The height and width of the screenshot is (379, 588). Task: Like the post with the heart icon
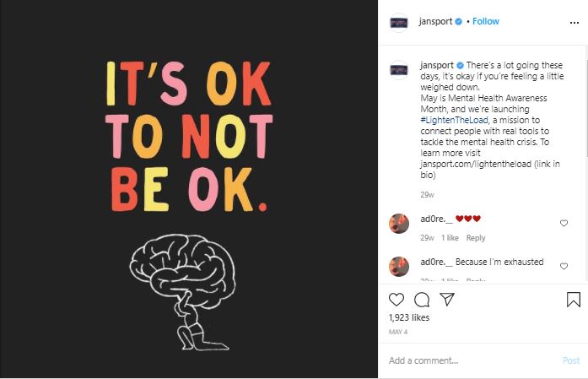point(396,300)
